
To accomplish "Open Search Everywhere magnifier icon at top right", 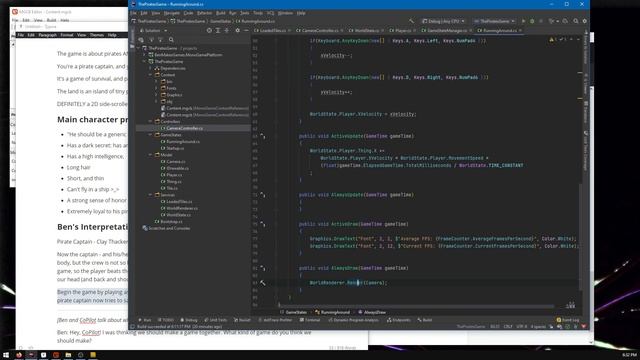I will coord(576,21).
